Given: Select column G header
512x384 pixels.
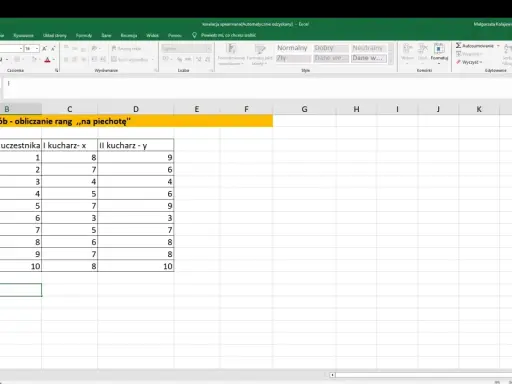Looking at the screenshot, I should point(304,109).
